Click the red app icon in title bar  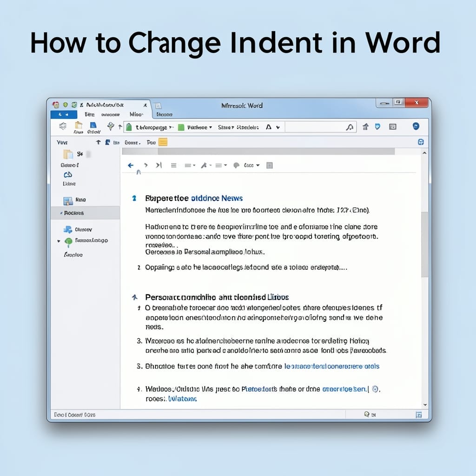tap(56, 105)
